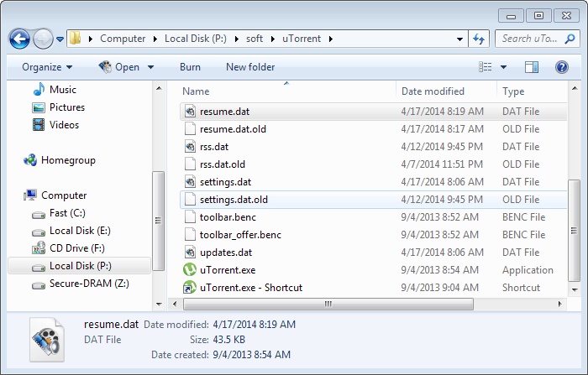
Task: Refresh the uTorrent folder view
Action: click(x=479, y=39)
